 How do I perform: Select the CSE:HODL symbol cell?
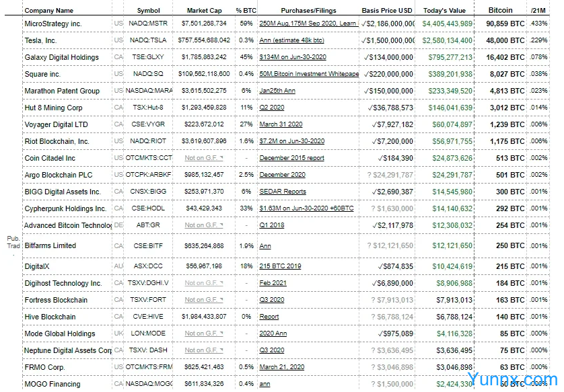tap(148, 208)
